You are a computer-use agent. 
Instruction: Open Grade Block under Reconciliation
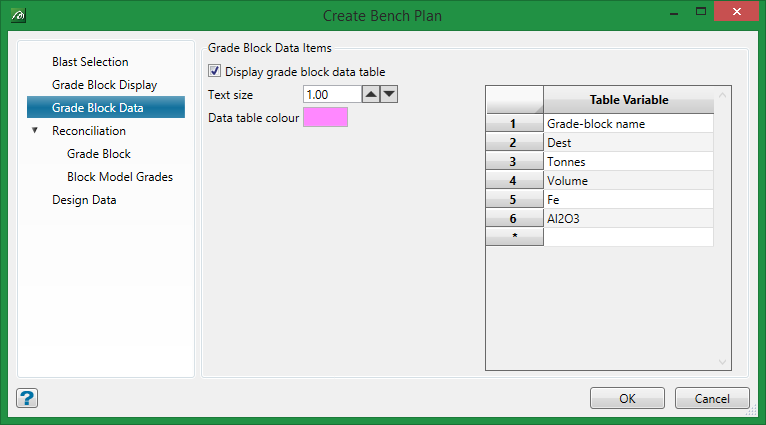(99, 154)
